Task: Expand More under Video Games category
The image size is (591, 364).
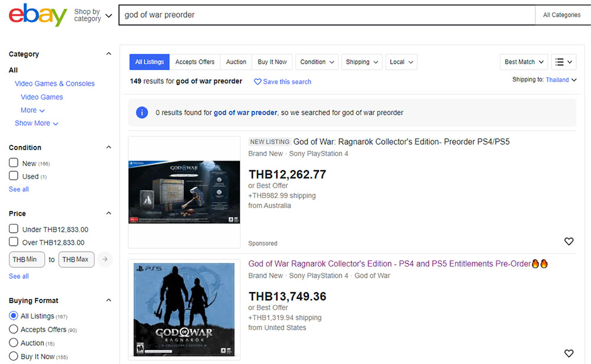Action: tap(33, 110)
